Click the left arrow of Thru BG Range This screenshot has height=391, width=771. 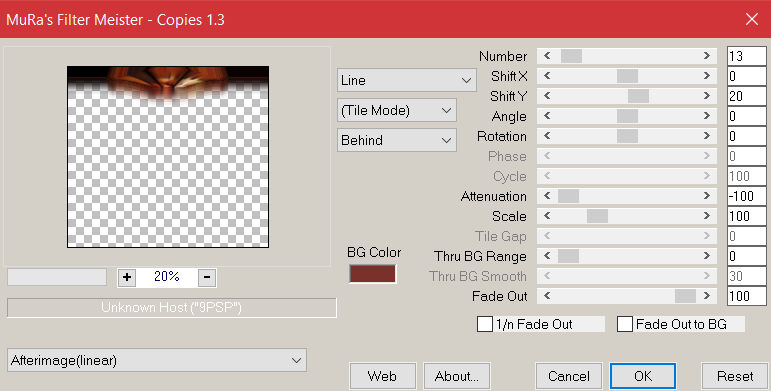click(547, 256)
